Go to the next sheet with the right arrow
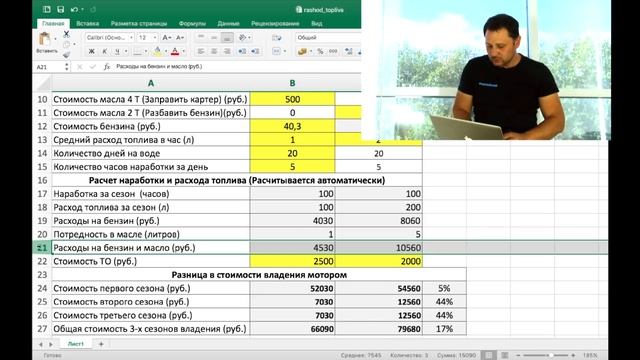The height and width of the screenshot is (360, 640). (x=51, y=344)
